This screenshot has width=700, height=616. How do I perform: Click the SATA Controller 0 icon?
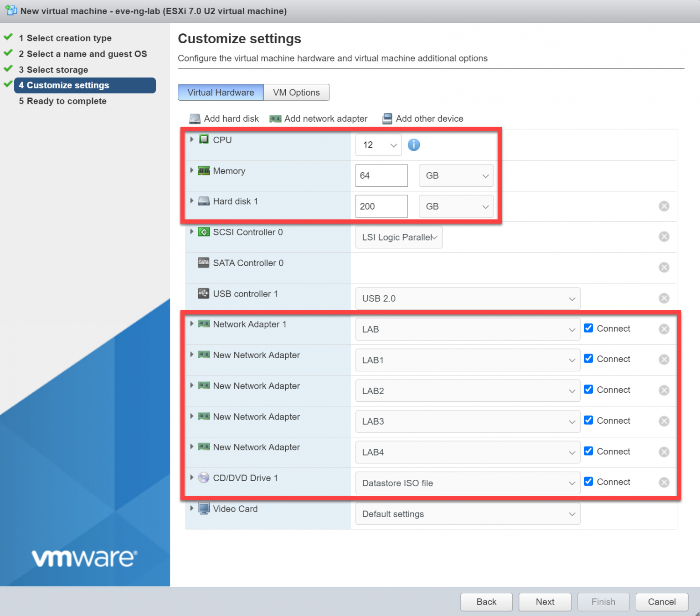click(204, 262)
